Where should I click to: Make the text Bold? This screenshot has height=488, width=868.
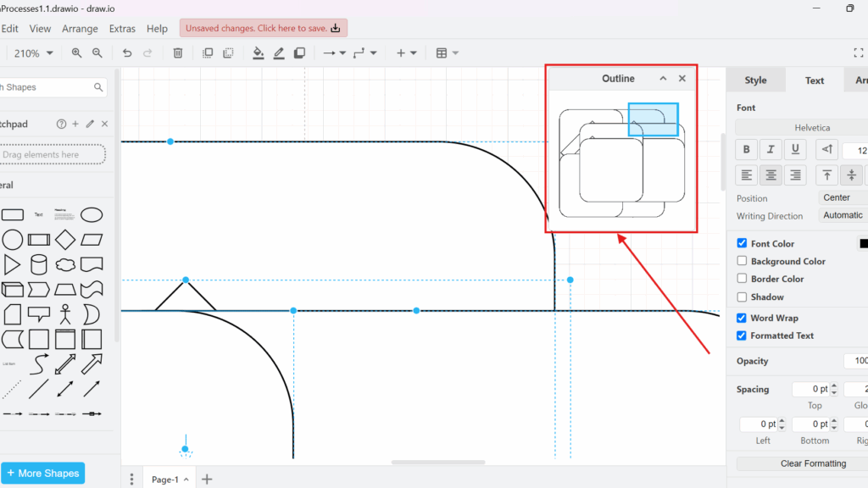[x=746, y=149]
